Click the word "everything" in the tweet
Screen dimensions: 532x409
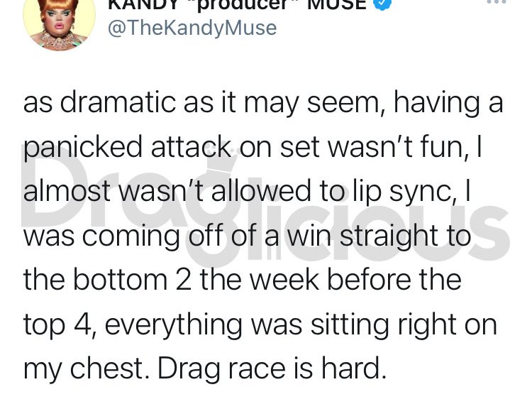(173, 326)
